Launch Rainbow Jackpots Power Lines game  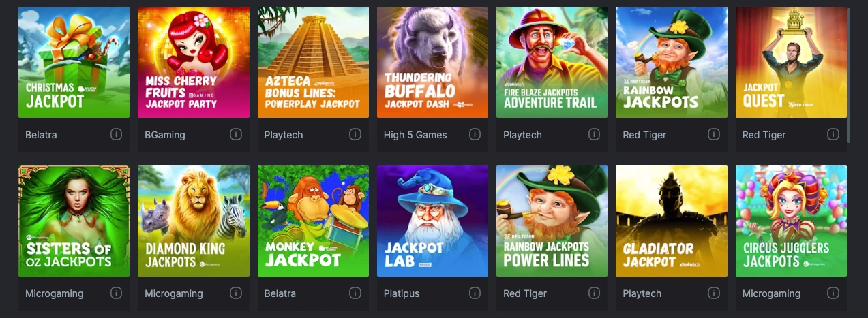coord(552,221)
